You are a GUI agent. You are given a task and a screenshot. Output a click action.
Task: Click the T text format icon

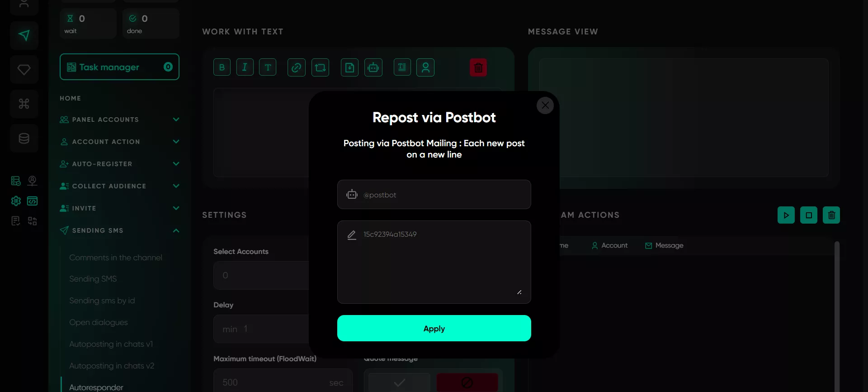click(x=268, y=67)
